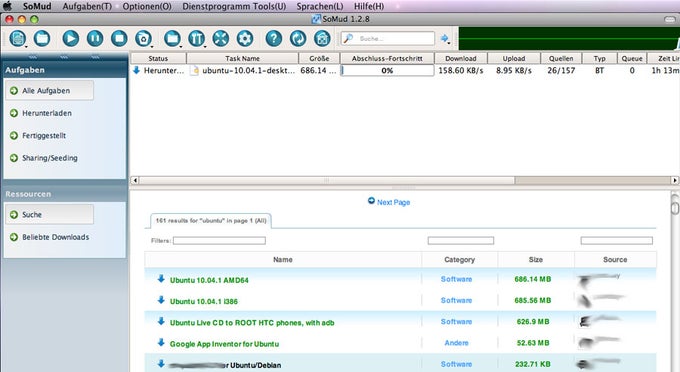Image resolution: width=680 pixels, height=372 pixels.
Task: Open the Apple menu
Action: [7, 6]
